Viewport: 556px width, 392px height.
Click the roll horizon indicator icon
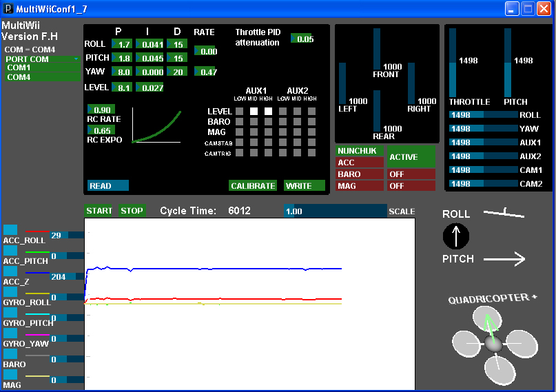click(x=504, y=214)
